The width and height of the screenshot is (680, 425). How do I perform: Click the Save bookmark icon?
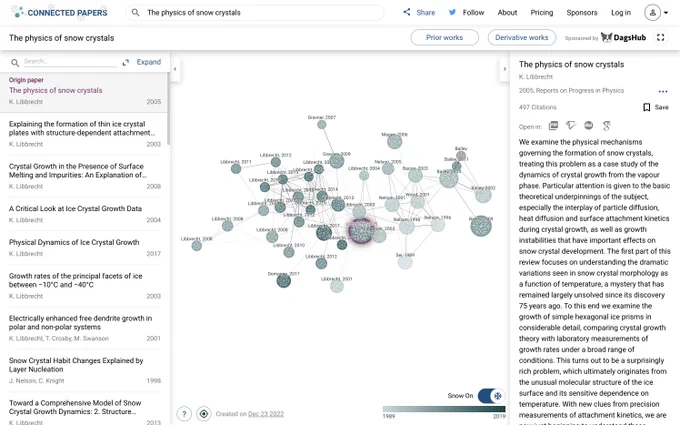[646, 107]
